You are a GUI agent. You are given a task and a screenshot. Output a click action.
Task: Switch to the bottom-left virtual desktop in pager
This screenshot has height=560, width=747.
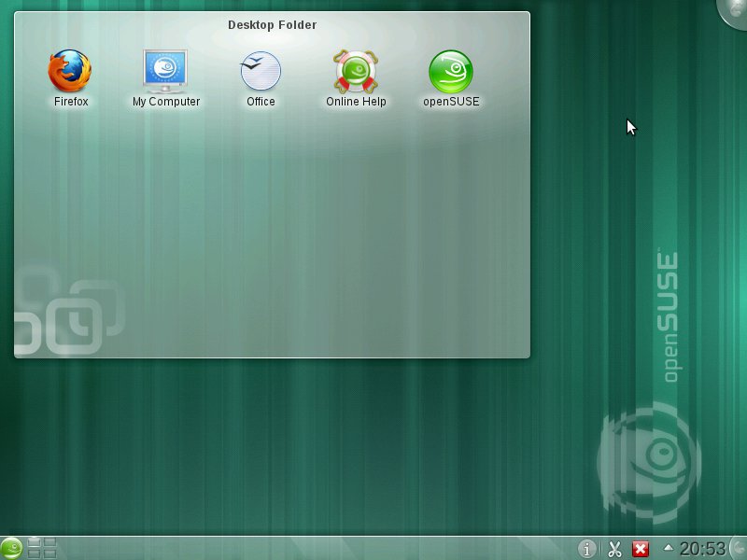pyautogui.click(x=34, y=553)
